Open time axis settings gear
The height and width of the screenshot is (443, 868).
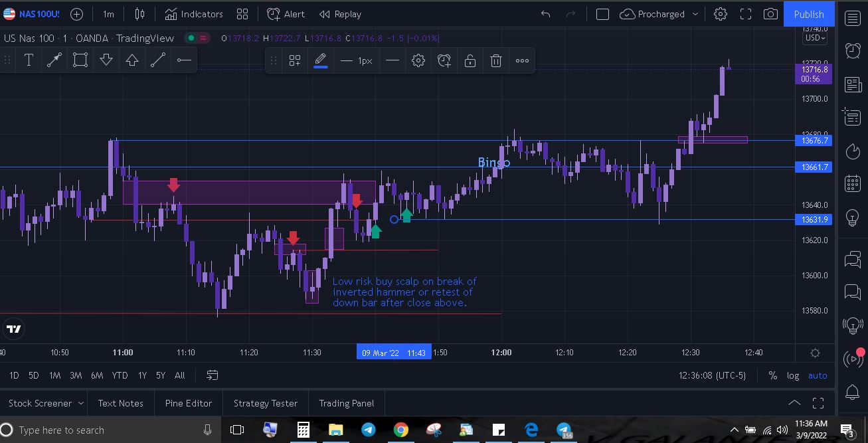click(x=816, y=353)
